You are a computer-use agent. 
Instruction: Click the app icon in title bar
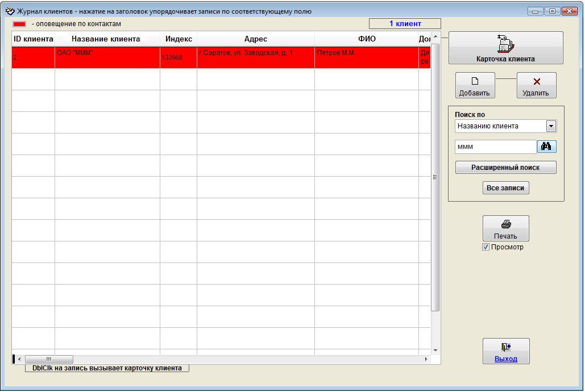[10, 11]
